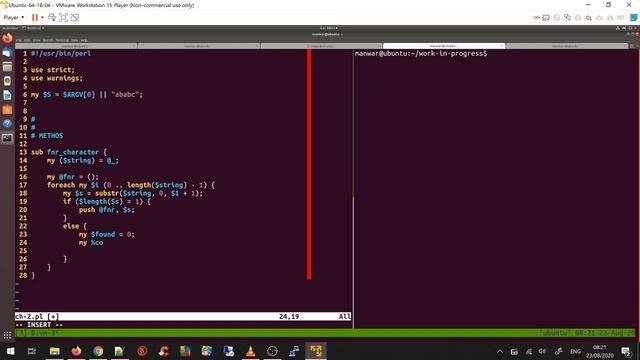Click the line 6 'my $S = $ARGV[0]'
Screen dimensions: 640x360
(87, 95)
